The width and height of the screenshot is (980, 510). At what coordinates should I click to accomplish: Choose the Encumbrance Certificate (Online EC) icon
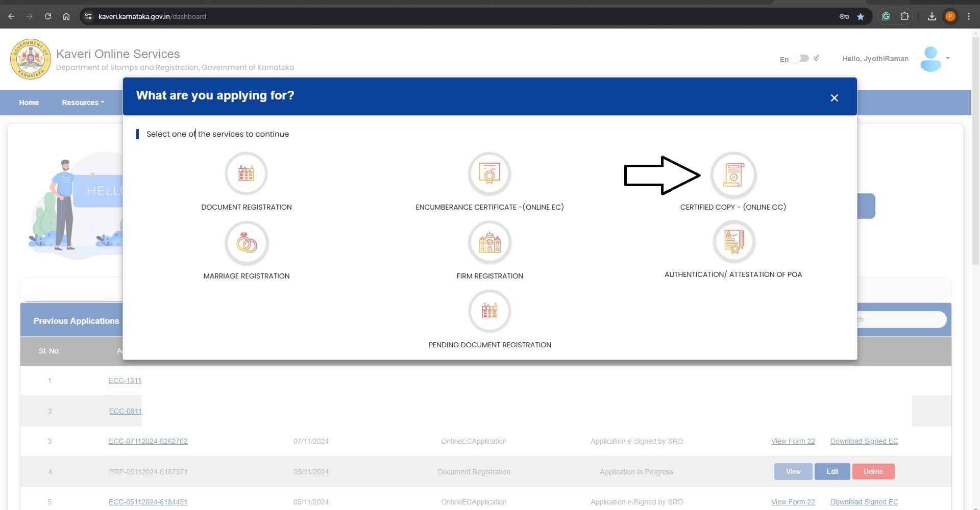[x=489, y=174]
